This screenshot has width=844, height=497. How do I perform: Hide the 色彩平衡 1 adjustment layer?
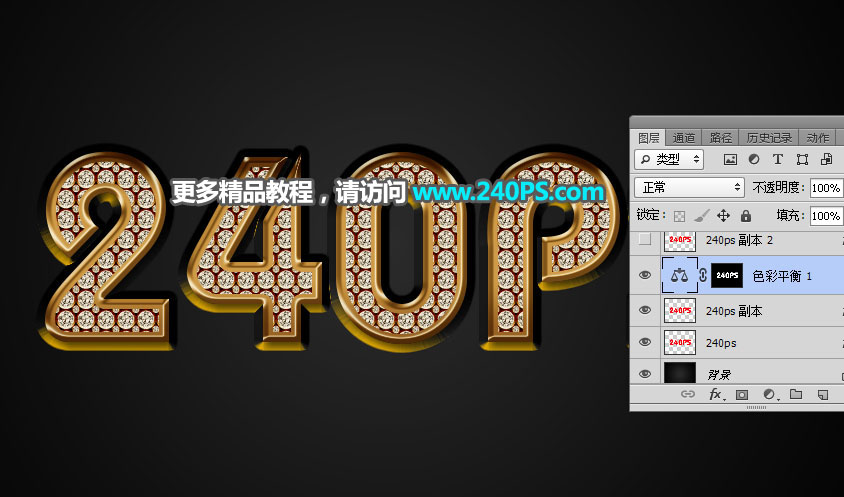tap(645, 275)
